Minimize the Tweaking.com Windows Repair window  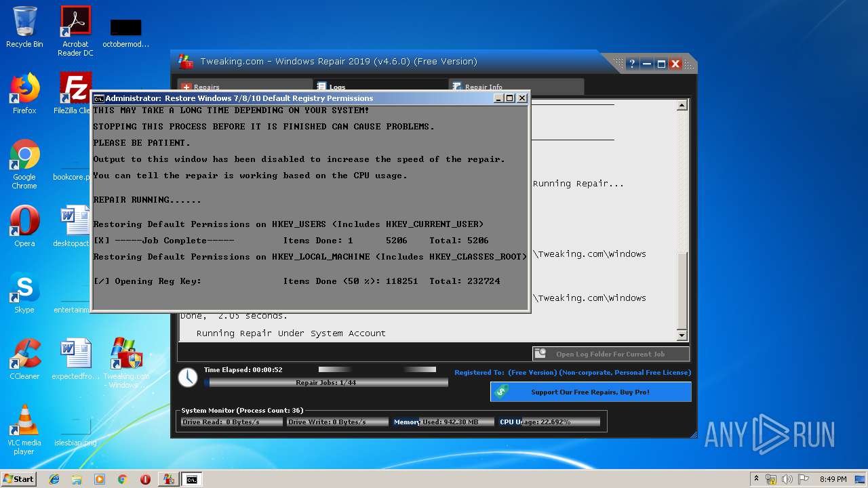click(647, 64)
